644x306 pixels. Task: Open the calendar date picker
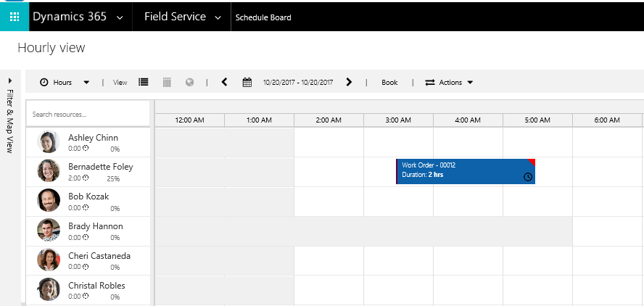pos(247,82)
